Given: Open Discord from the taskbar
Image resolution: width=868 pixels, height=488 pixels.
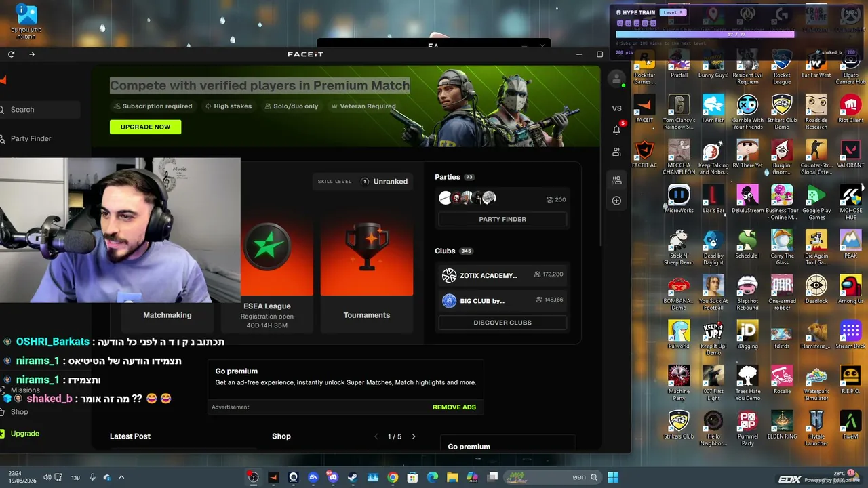Looking at the screenshot, I should coord(332,477).
